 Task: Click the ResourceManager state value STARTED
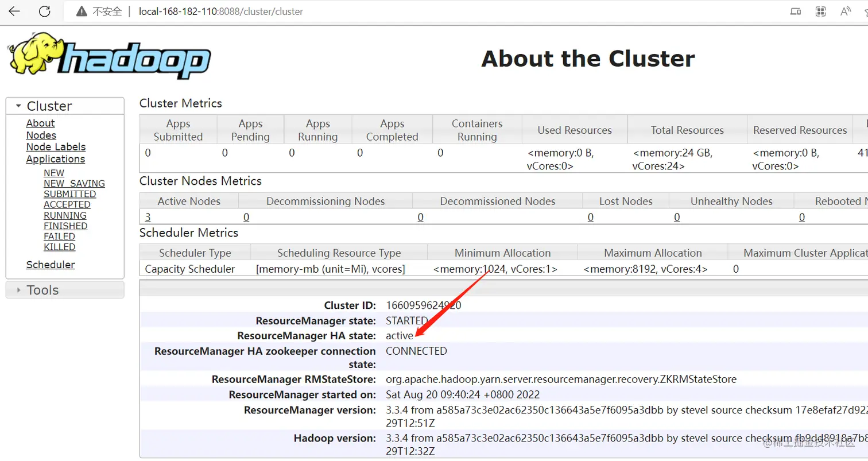(407, 320)
